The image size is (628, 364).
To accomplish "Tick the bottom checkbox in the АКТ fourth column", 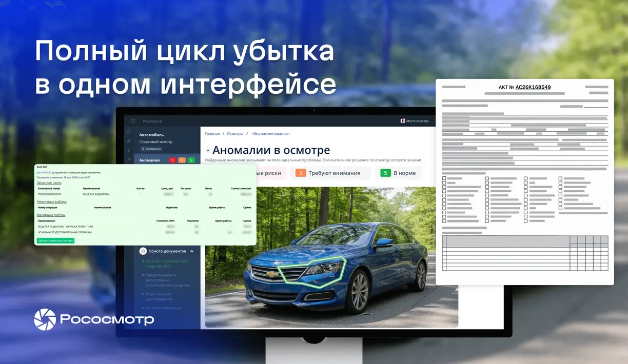I will [560, 208].
